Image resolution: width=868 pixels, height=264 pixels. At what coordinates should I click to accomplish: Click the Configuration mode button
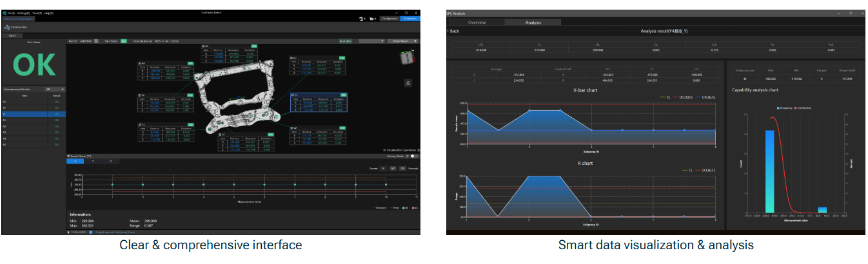pos(390,19)
